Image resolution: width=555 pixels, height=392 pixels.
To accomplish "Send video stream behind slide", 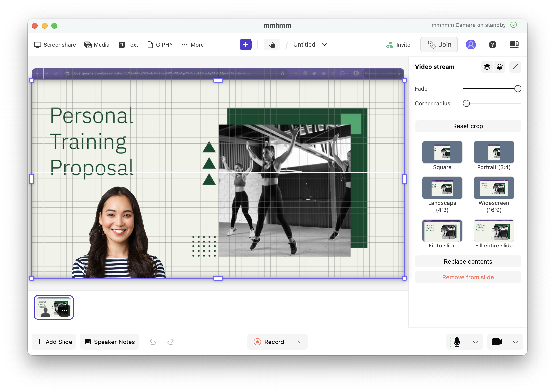I will (500, 67).
